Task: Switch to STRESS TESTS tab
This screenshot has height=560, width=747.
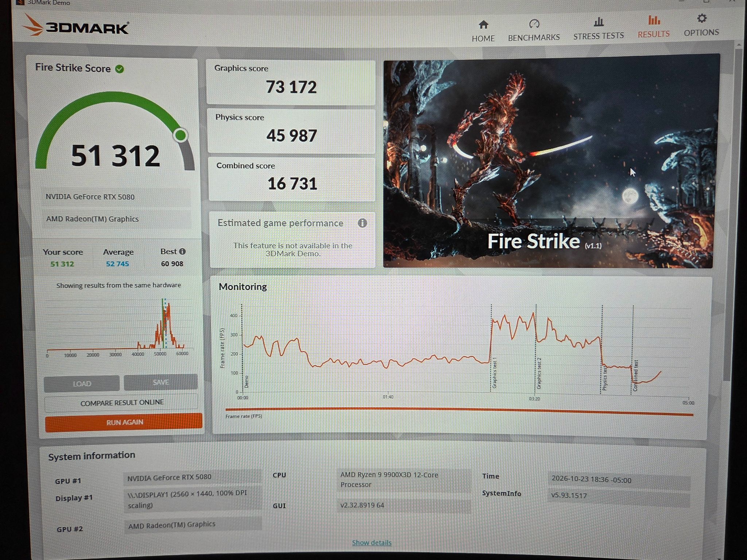Action: pos(598,28)
